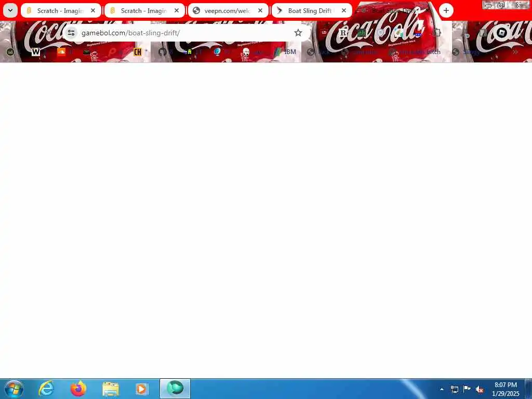Click the site information tune icon

(x=71, y=33)
